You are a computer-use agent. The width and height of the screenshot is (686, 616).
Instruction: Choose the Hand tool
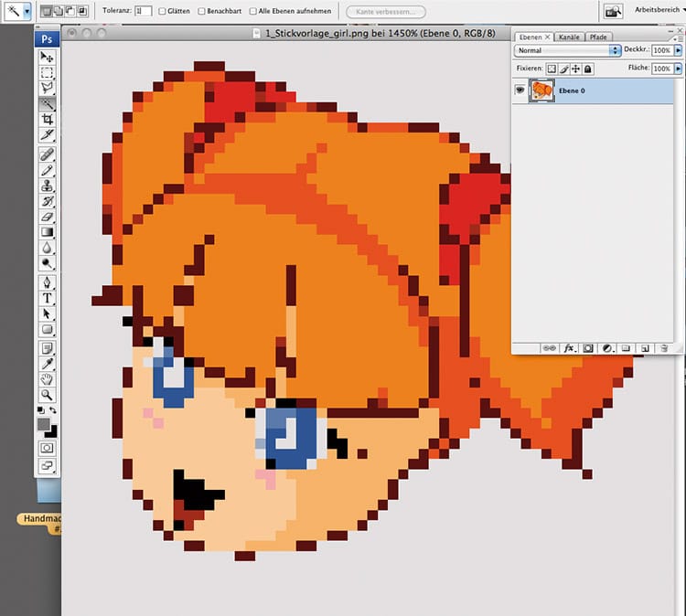pyautogui.click(x=47, y=378)
